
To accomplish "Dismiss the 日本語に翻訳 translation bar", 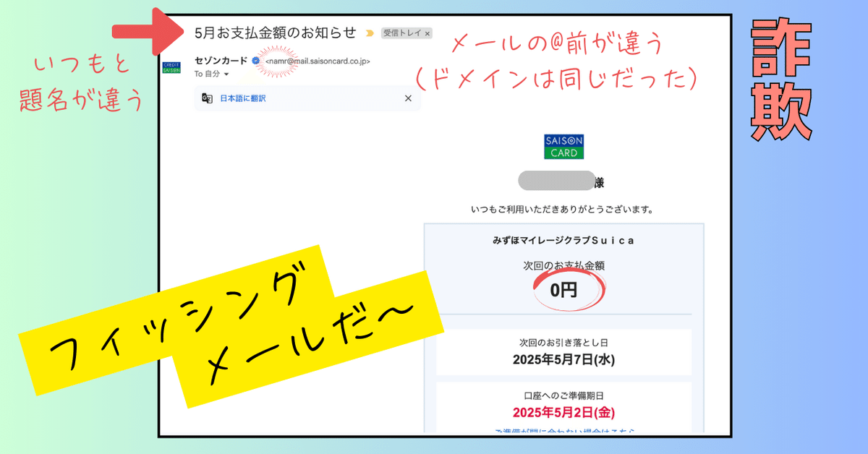I will pyautogui.click(x=408, y=98).
